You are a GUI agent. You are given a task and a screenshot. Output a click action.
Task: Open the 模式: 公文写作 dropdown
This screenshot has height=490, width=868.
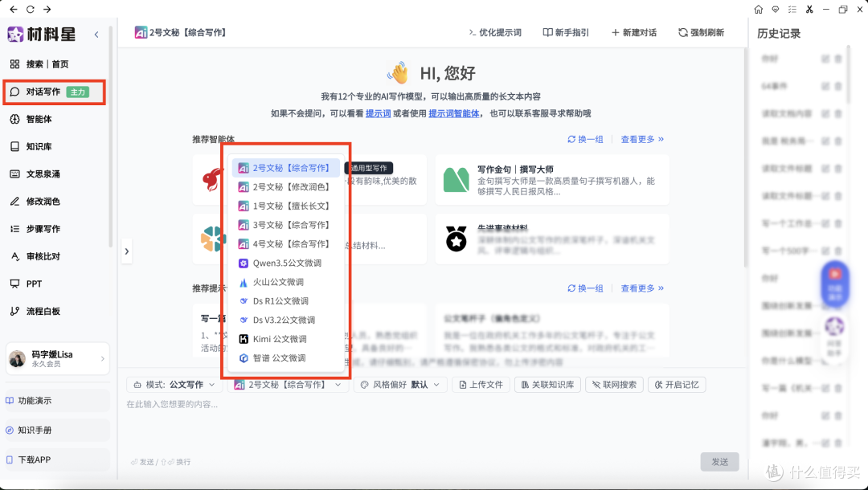coord(174,384)
